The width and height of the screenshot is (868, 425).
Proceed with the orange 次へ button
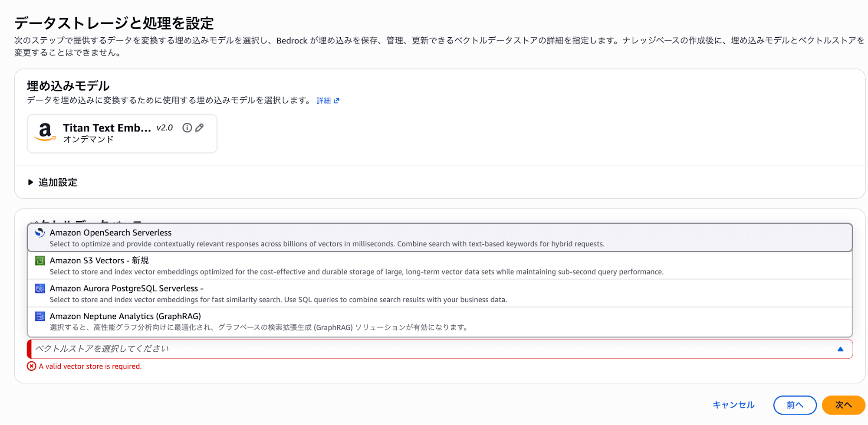(843, 405)
